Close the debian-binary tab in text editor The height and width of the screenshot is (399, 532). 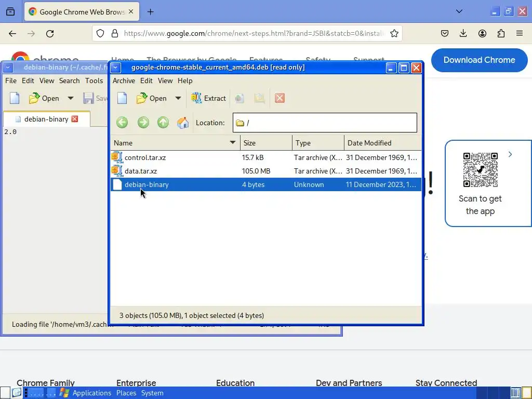75,119
